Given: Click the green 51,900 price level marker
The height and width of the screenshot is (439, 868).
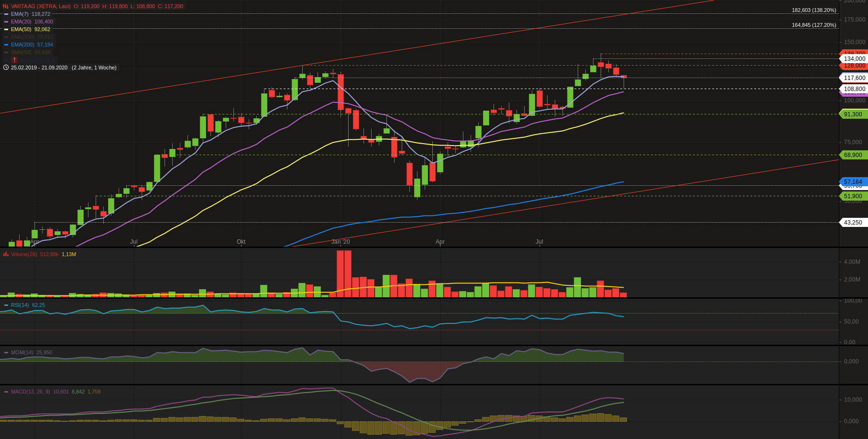Looking at the screenshot, I should (x=854, y=196).
